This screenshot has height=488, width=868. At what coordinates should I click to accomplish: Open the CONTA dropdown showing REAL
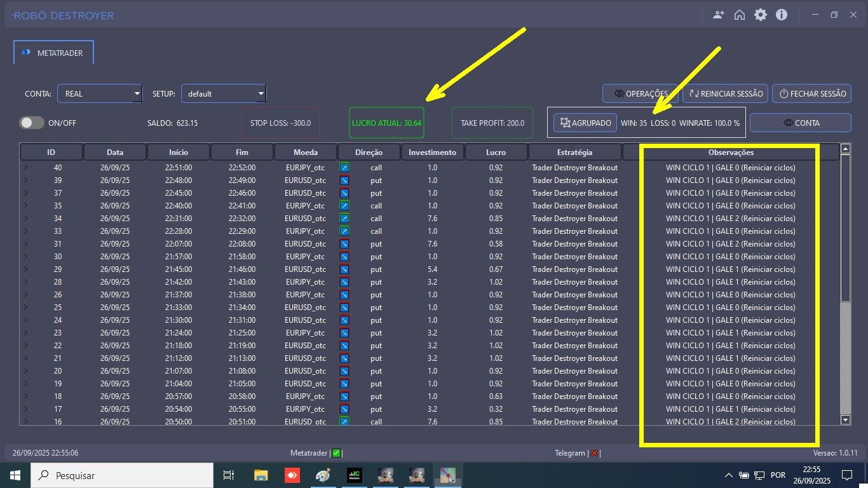tap(100, 94)
